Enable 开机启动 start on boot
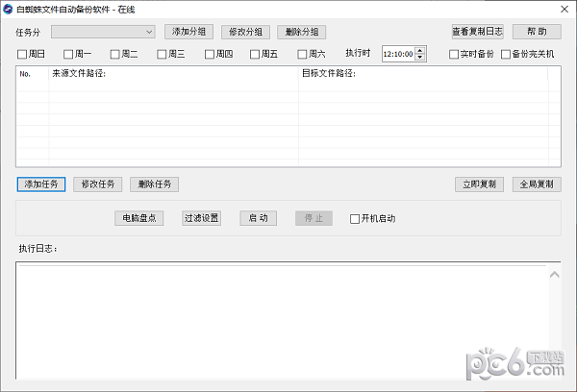The height and width of the screenshot is (392, 577). coord(355,218)
